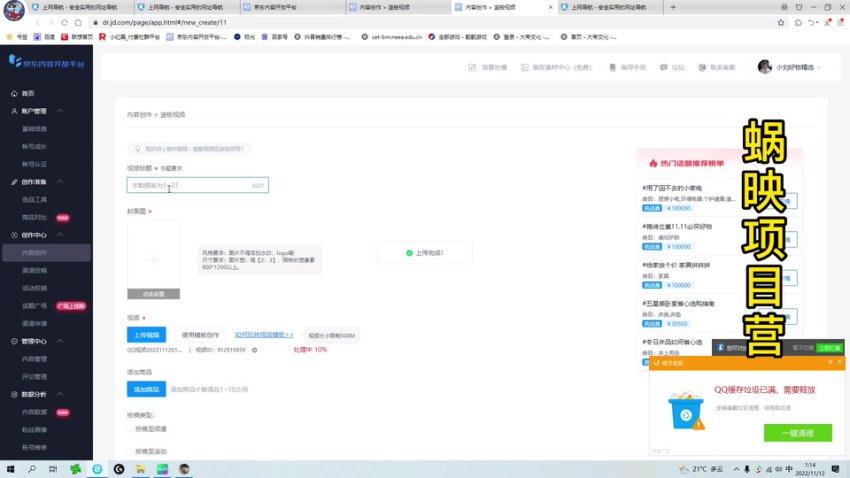Open File Explorer from taskbar
Viewport: 850px width, 478px height.
pyautogui.click(x=140, y=469)
